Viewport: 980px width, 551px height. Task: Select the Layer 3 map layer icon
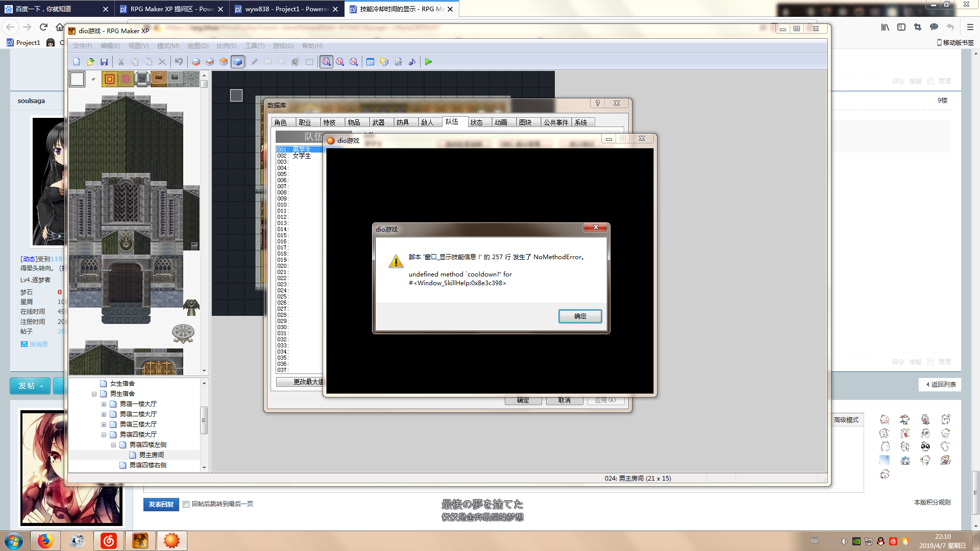pos(224,62)
